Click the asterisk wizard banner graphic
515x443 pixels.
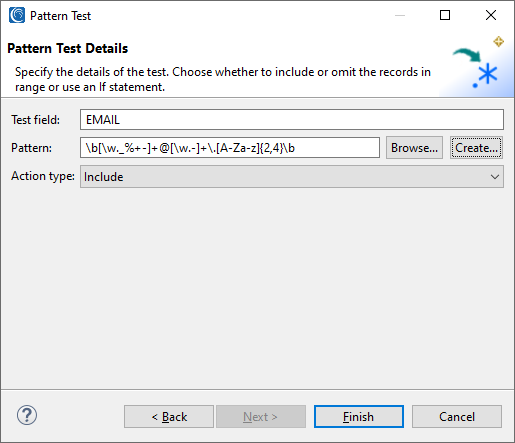pyautogui.click(x=479, y=66)
